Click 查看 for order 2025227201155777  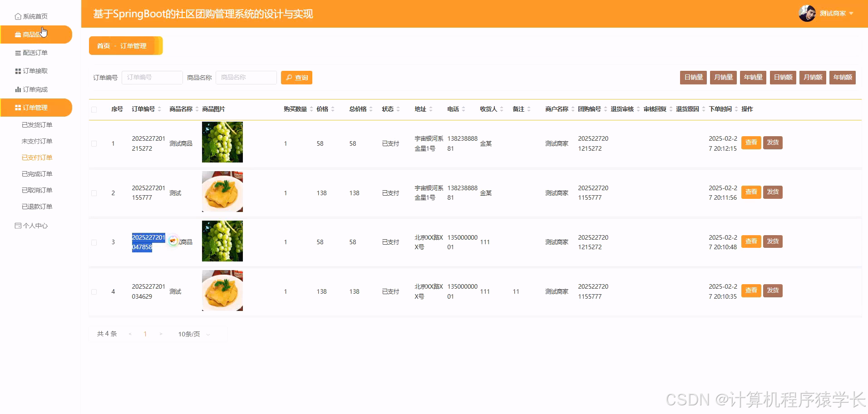pos(751,192)
